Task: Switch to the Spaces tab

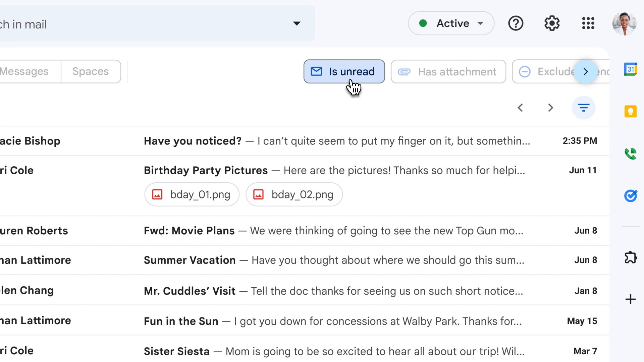Action: point(91,71)
